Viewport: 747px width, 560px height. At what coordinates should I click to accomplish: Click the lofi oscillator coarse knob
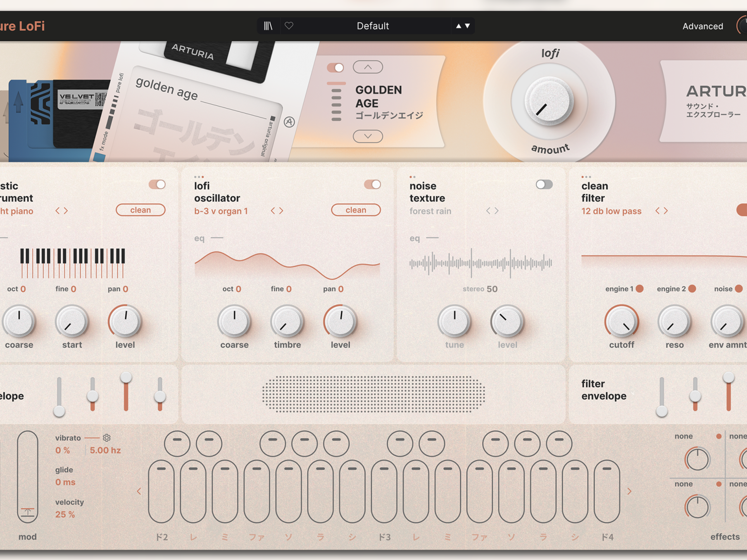coord(234,321)
